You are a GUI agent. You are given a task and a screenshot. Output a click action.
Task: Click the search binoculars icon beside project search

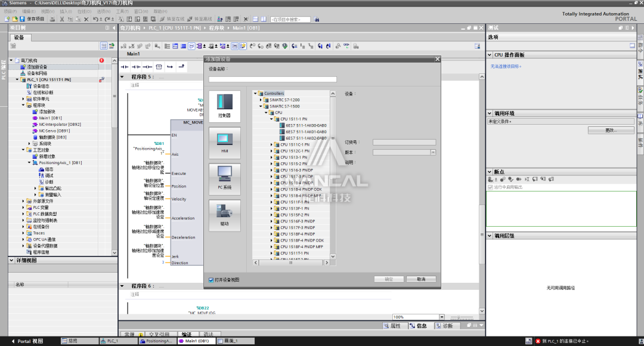(x=316, y=19)
